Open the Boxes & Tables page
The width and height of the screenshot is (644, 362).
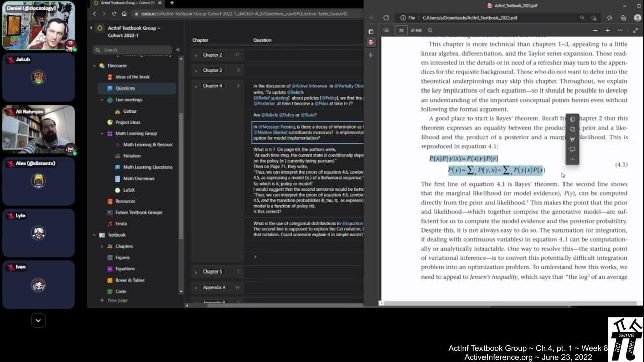(x=130, y=280)
